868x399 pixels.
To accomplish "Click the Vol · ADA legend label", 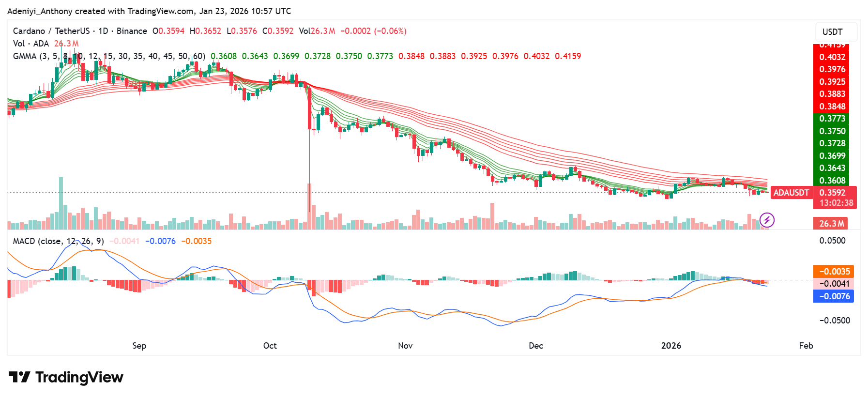I will pos(31,44).
